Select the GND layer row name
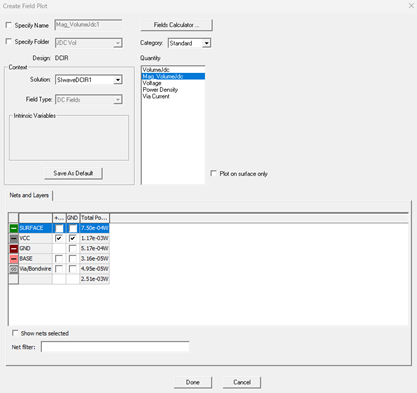Viewport: 417px width, 393px height. tap(35, 249)
